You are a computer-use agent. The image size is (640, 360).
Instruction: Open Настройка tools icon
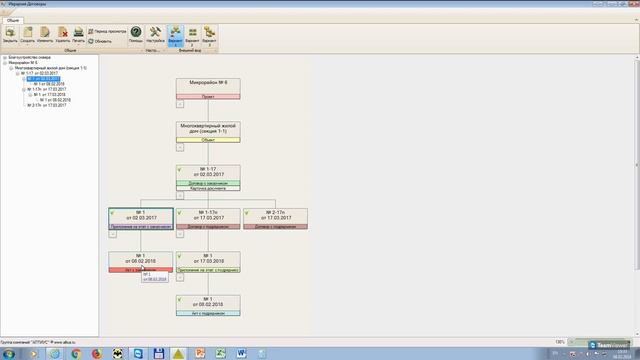(155, 35)
